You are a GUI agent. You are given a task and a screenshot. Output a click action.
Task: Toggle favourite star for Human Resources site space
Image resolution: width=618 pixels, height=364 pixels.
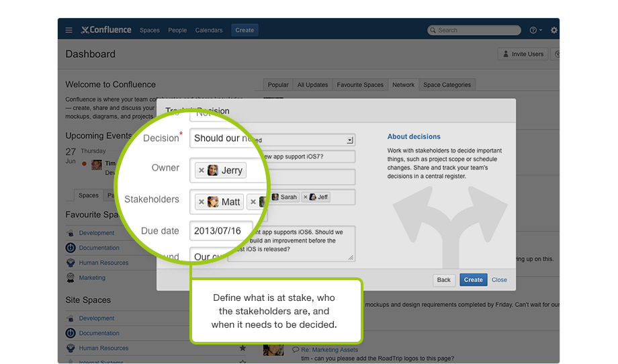click(x=242, y=348)
